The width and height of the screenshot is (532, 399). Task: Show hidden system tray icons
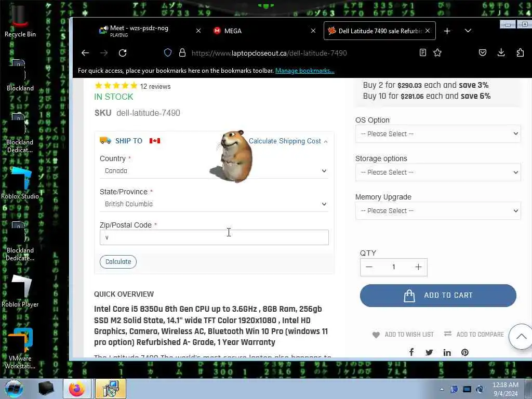tap(442, 389)
